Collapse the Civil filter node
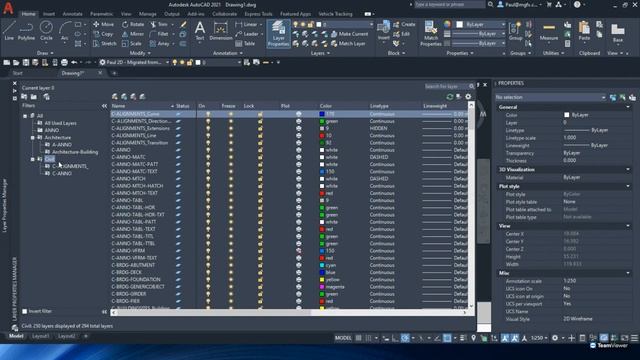This screenshot has height=360, width=640. point(33,159)
